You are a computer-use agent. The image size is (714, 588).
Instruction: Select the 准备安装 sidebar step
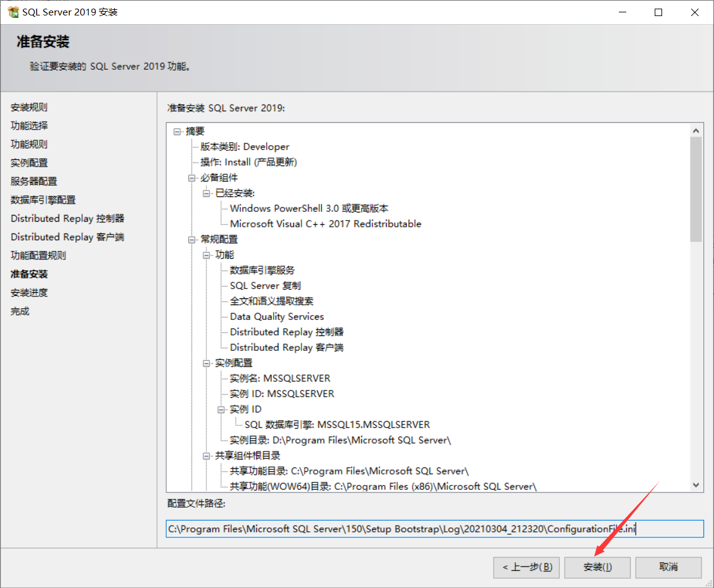tap(29, 274)
